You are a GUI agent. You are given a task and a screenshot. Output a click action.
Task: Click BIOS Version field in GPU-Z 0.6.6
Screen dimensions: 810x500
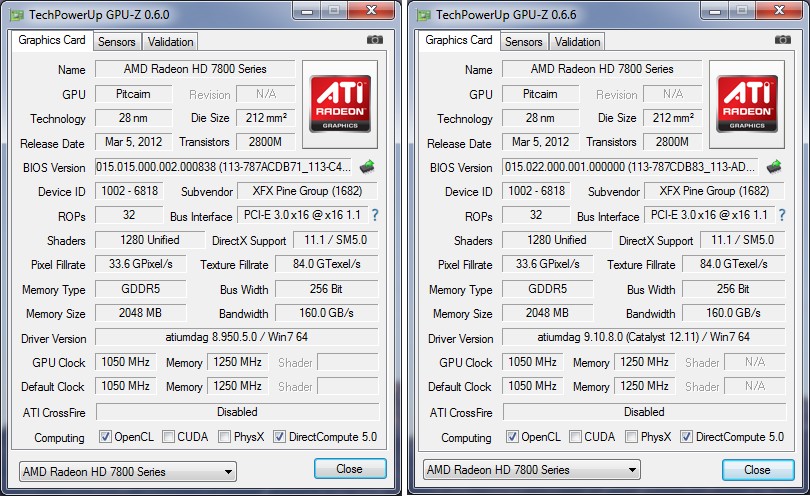point(630,167)
